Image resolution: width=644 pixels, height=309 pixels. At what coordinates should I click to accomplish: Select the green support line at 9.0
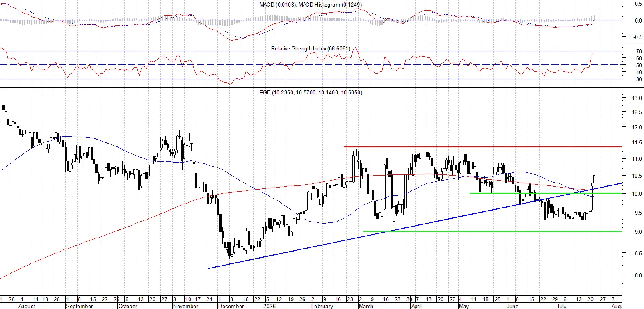[x=492, y=231]
